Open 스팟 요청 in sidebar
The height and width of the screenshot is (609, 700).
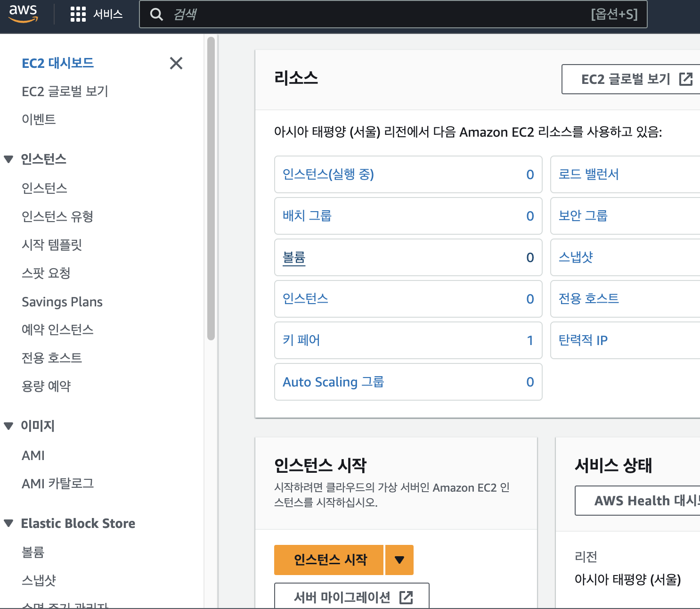[x=46, y=273]
